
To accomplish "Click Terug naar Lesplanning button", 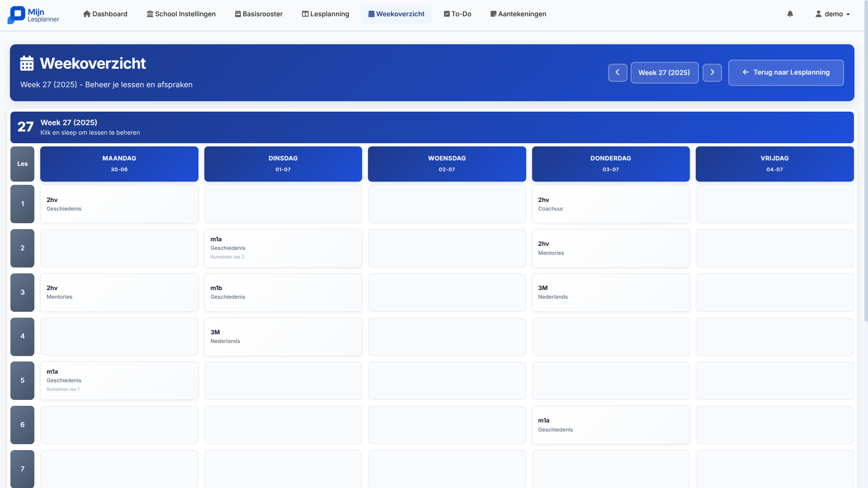I will (x=785, y=72).
